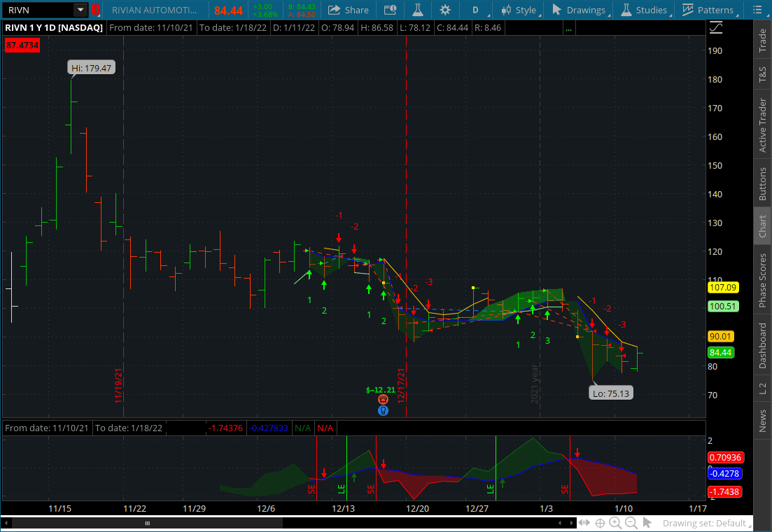Viewport: 772px width, 532px height.
Task: Open the Drawings menu
Action: (579, 10)
